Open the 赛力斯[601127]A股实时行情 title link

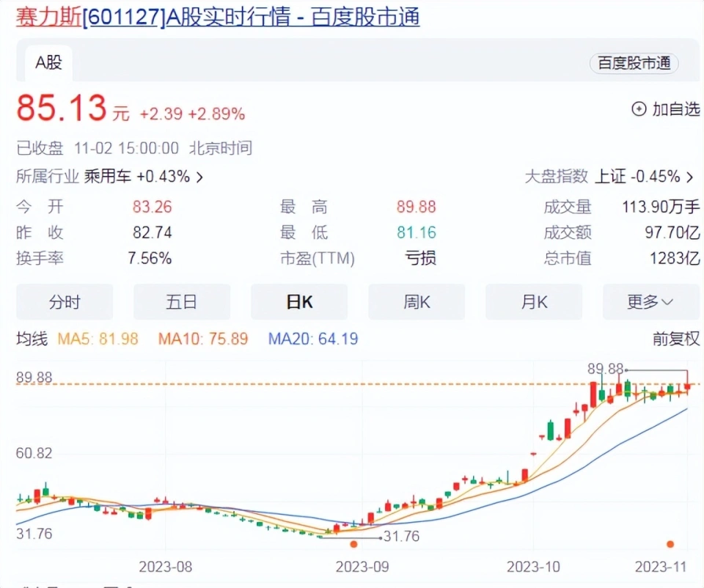[218, 17]
